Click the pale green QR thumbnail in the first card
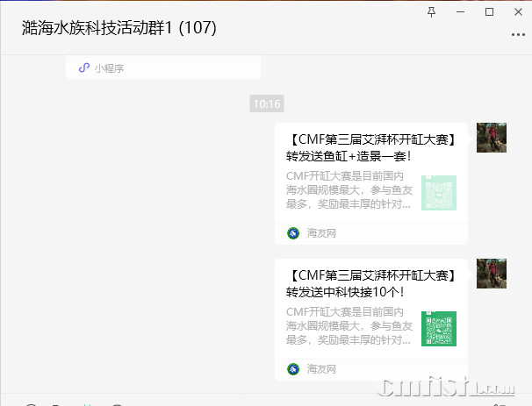Viewport: 532px width, 406px height. point(439,193)
